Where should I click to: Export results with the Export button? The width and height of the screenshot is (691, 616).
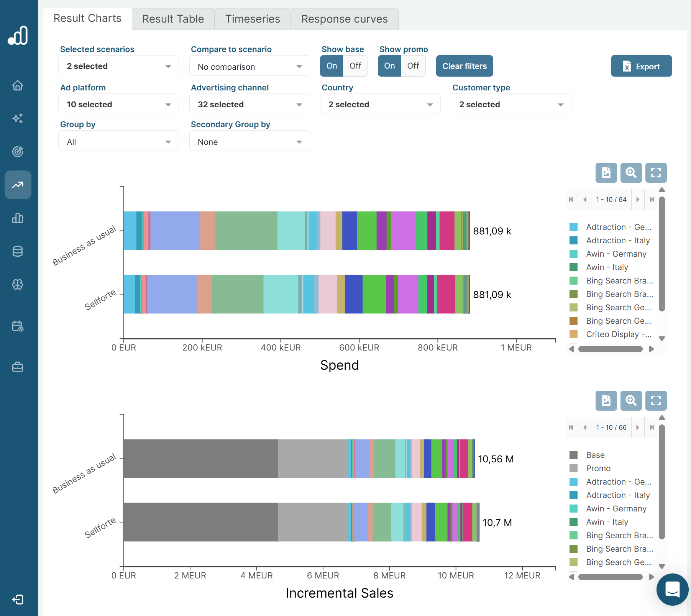point(641,66)
